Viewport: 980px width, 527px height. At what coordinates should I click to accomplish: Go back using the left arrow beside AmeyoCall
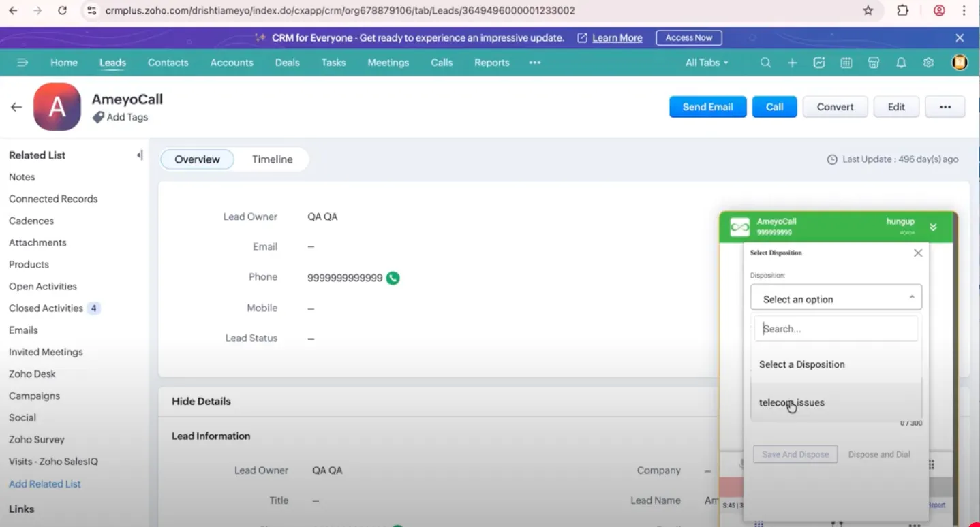pos(16,107)
